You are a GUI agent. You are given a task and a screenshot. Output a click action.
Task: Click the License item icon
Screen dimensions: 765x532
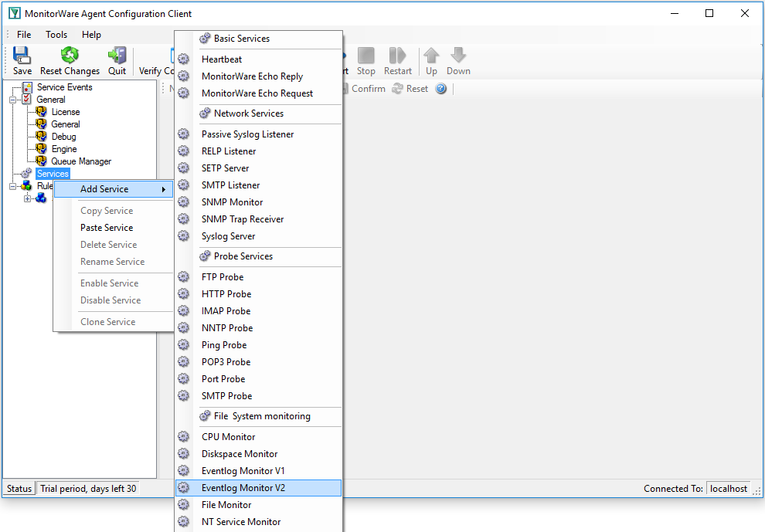tap(42, 112)
